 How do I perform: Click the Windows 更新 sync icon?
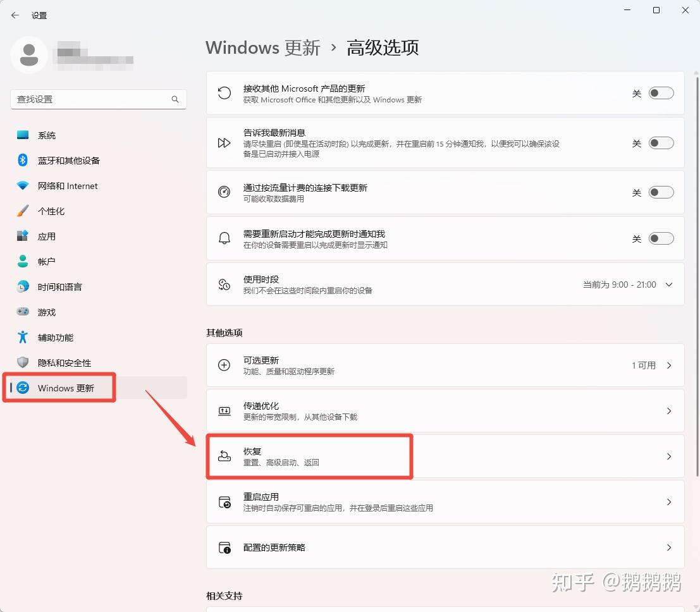(23, 388)
